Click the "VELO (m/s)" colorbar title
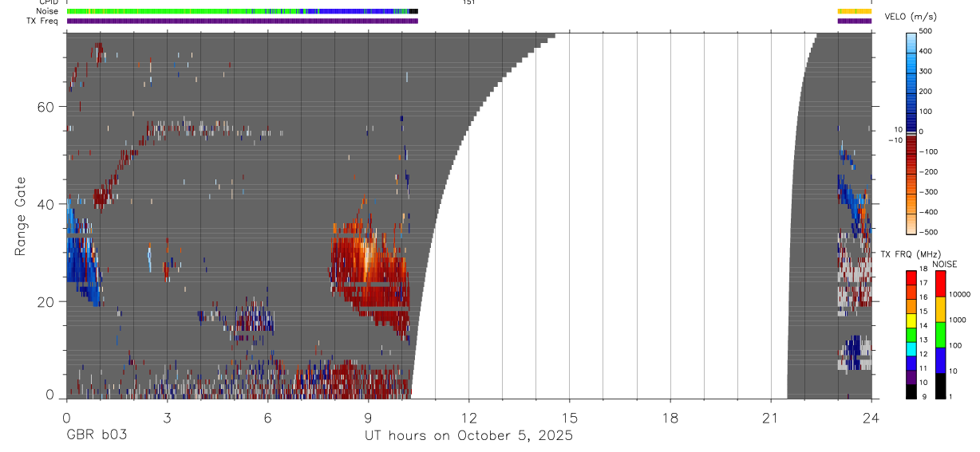This screenshot has height=452, width=980. click(912, 17)
